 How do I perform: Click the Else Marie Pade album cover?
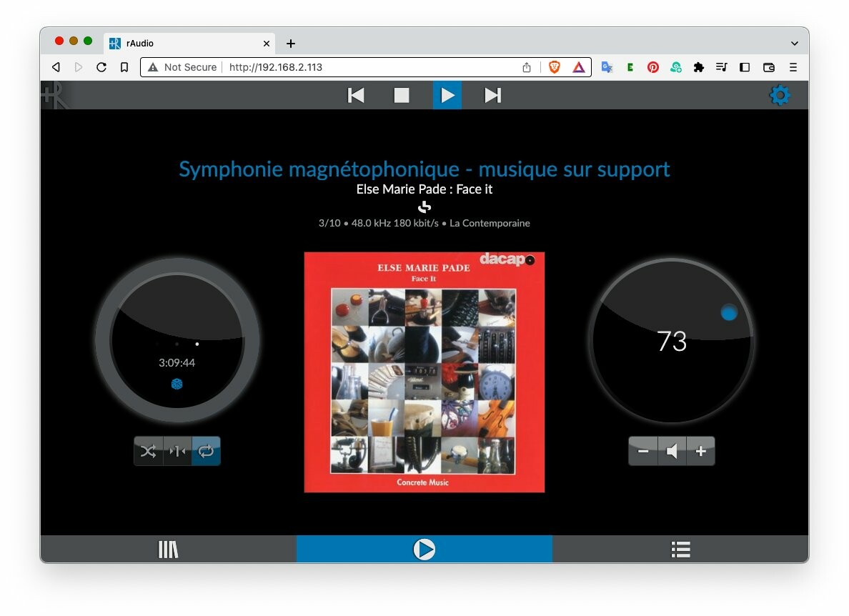424,372
